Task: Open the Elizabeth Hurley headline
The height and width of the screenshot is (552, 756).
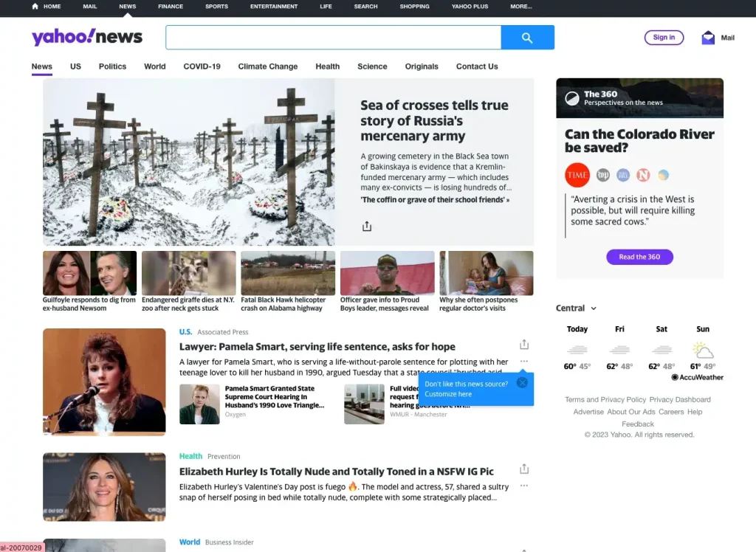Action: 337,472
